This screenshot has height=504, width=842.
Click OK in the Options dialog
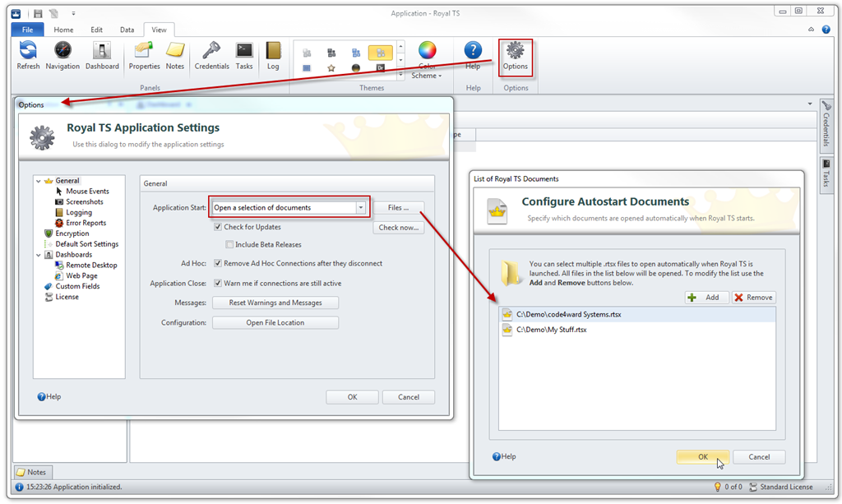click(x=352, y=397)
